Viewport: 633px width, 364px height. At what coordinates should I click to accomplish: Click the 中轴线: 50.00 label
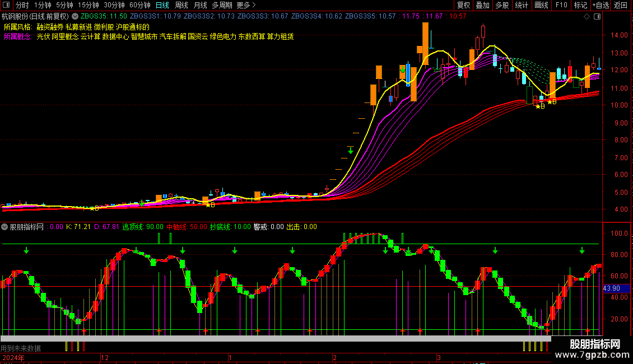187,227
